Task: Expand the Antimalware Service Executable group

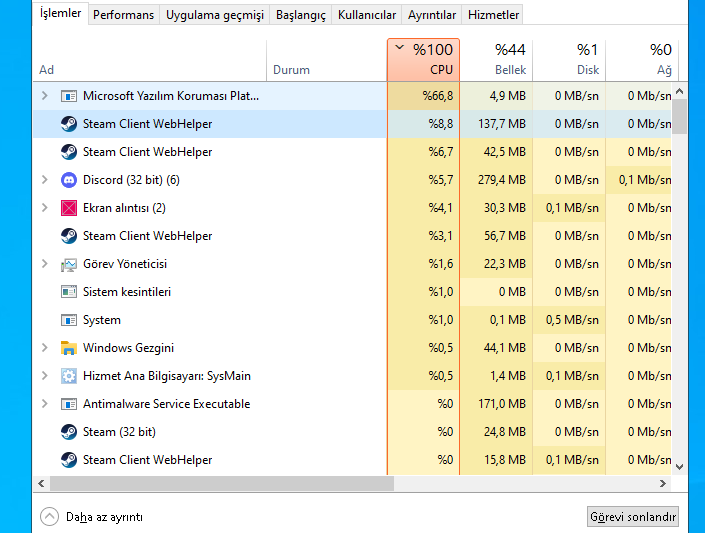Action: point(45,404)
